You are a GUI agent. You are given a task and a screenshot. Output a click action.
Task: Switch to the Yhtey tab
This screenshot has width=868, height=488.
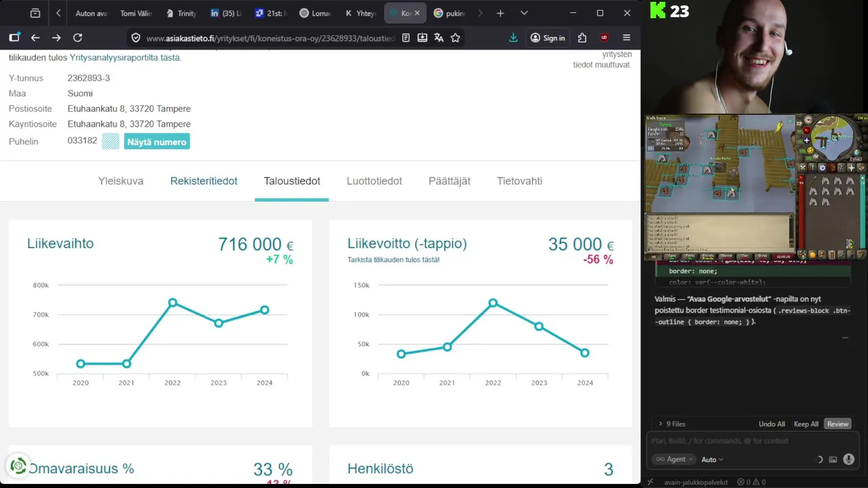tap(359, 13)
